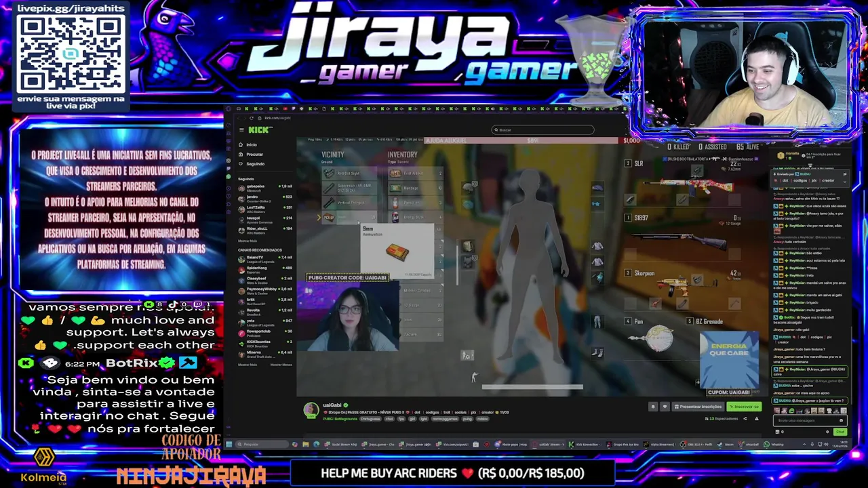
Task: Click the green Inscrever-se button
Action: [744, 406]
